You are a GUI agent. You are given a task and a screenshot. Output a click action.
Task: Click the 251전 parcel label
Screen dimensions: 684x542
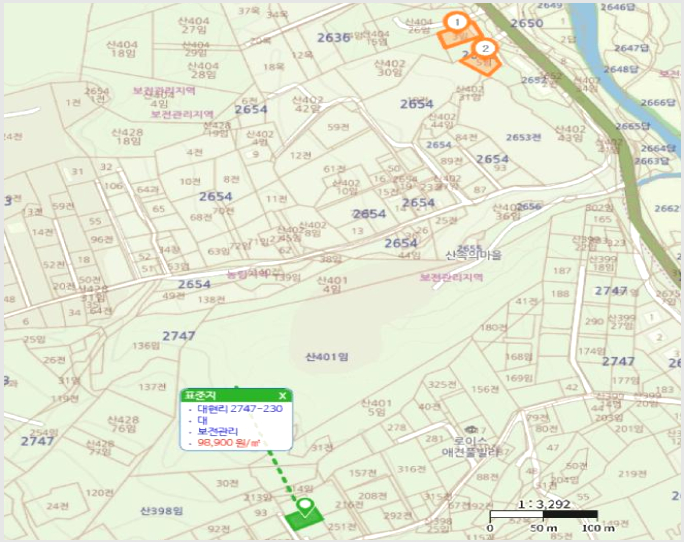[342, 527]
